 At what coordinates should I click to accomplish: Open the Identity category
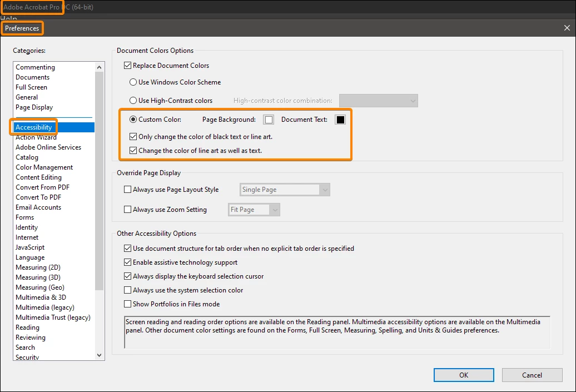54,227
